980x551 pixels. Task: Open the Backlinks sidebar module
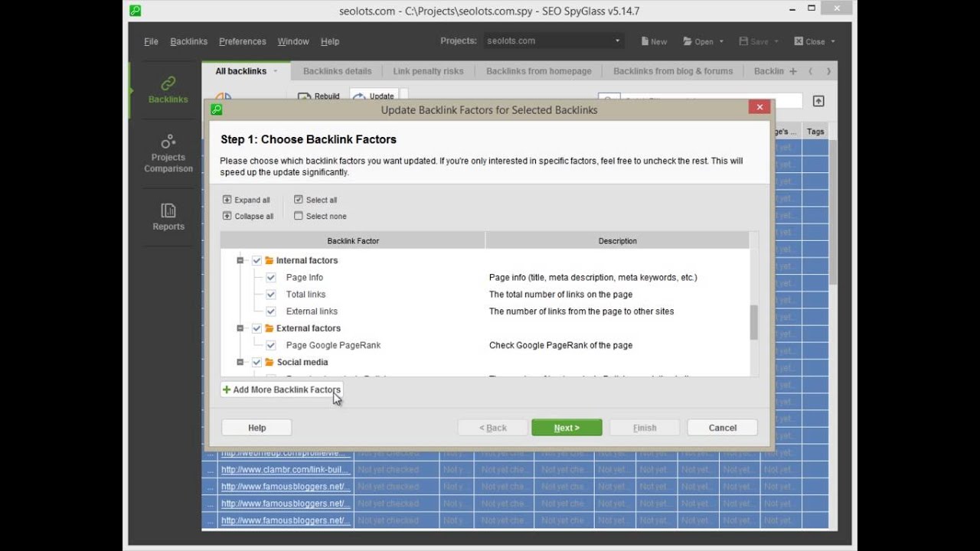[x=168, y=90]
